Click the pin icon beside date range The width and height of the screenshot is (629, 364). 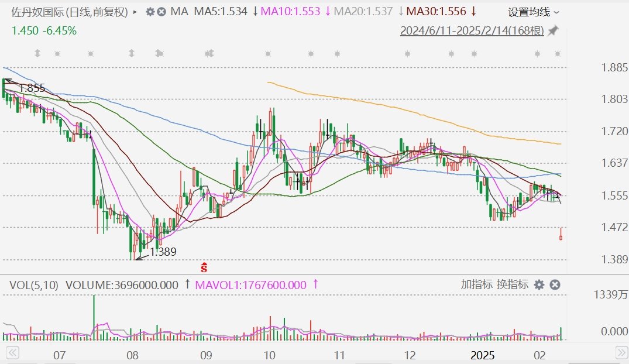(552, 31)
